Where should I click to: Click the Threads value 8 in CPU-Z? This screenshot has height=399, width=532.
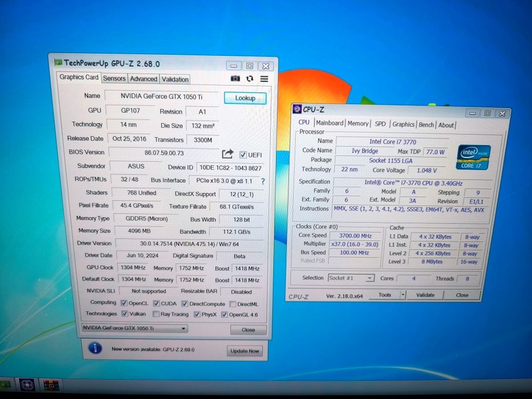(x=467, y=279)
